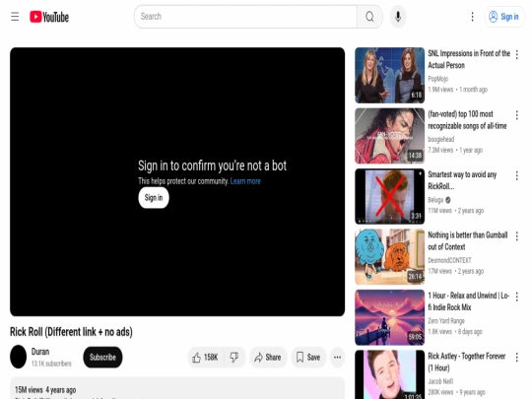Open Duran channel avatar
This screenshot has width=532, height=399.
point(19,357)
